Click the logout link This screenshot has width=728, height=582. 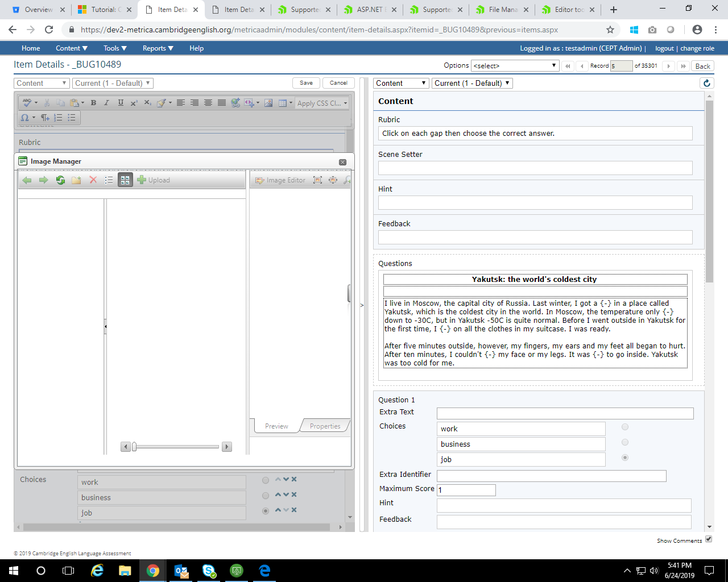664,49
